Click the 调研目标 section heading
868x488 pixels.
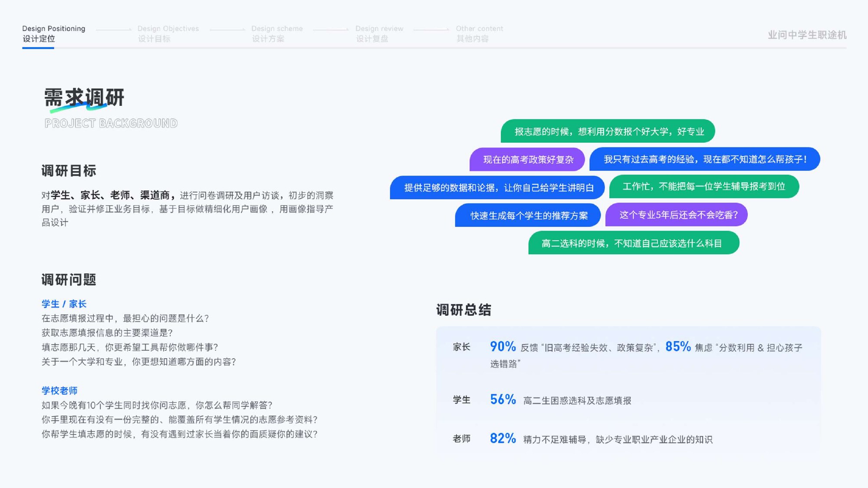[69, 170]
